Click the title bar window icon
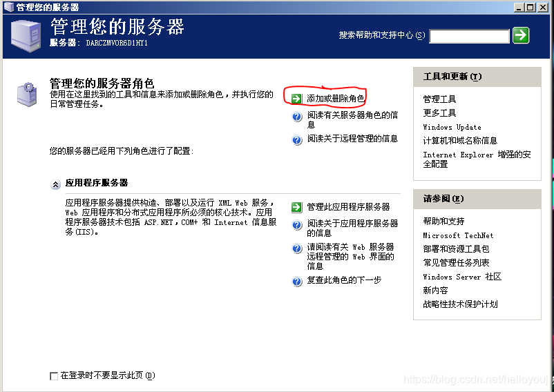 tap(8, 7)
